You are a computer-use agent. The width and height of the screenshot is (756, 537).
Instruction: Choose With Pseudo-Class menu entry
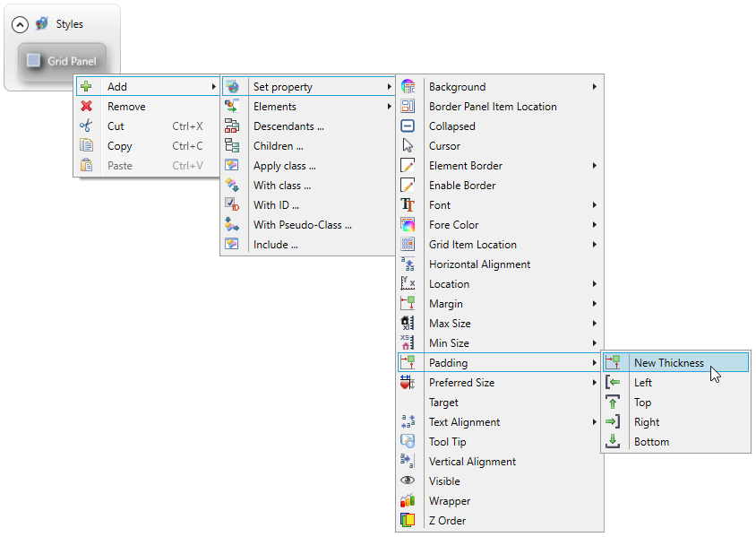302,225
